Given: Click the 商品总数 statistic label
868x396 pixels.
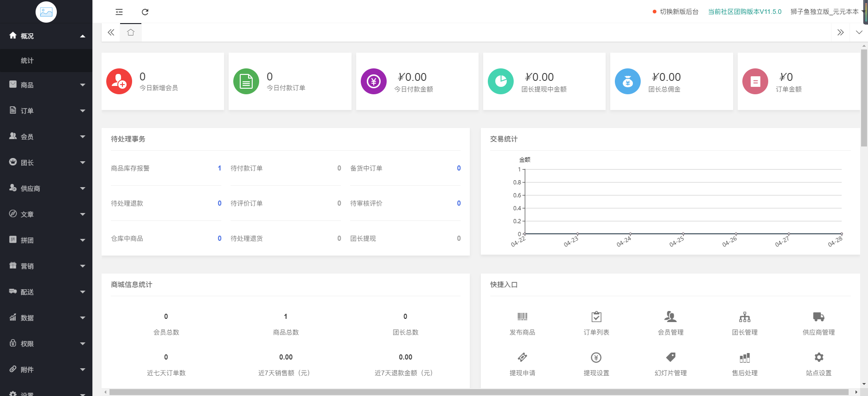Looking at the screenshot, I should pyautogui.click(x=286, y=332).
